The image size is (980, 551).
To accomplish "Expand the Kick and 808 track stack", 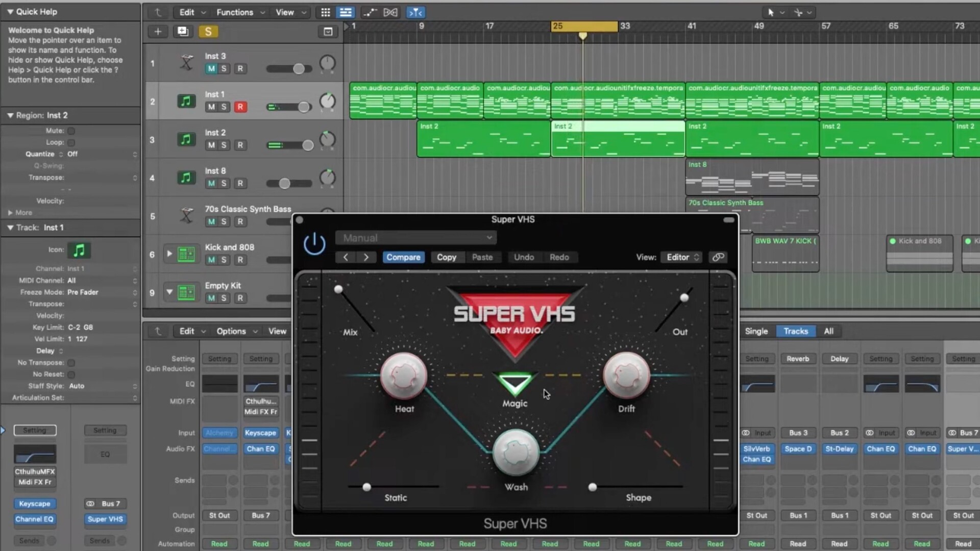I will pos(169,253).
